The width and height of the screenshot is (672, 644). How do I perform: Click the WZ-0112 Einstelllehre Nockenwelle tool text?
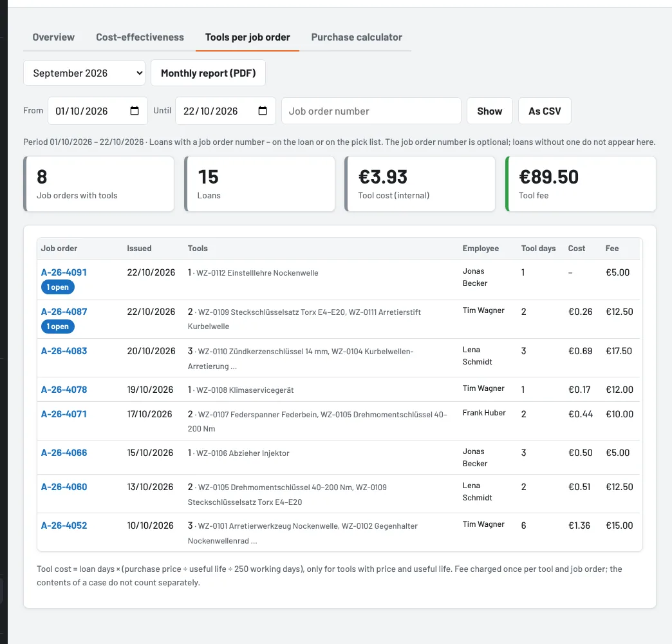pyautogui.click(x=257, y=273)
